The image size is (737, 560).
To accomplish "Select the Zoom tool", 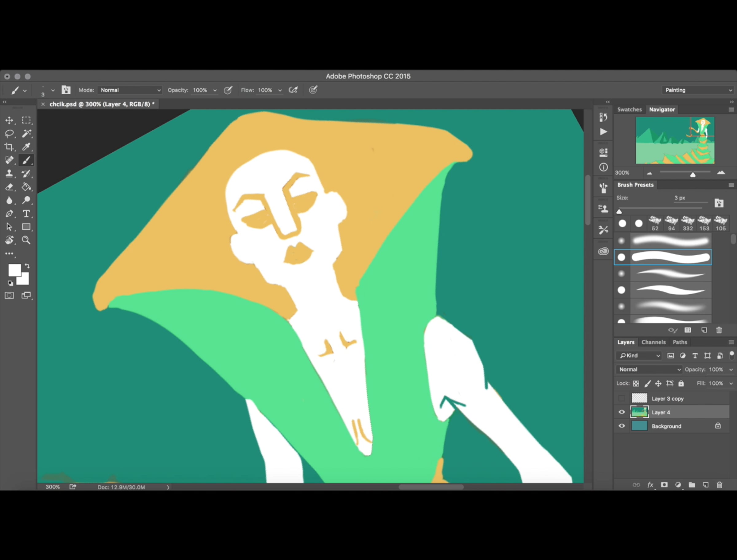I will point(26,240).
